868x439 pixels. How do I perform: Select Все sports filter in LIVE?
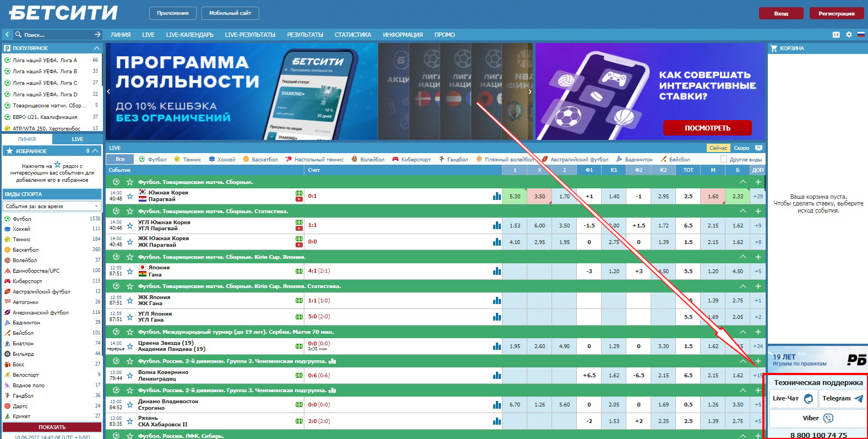point(120,159)
